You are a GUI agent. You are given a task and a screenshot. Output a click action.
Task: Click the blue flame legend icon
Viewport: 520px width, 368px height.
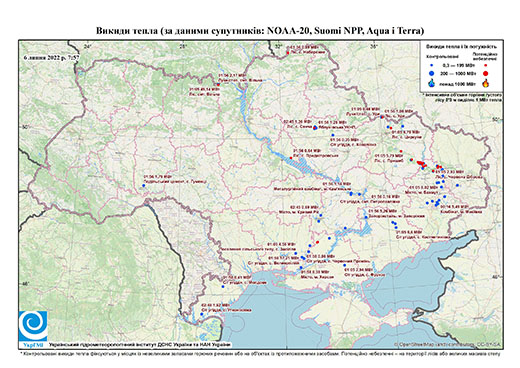point(432,83)
